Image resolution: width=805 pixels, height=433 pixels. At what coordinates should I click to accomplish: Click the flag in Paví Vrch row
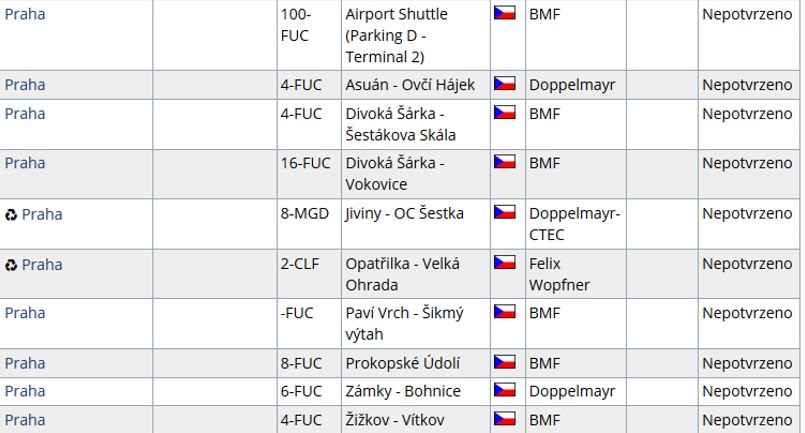pos(505,313)
